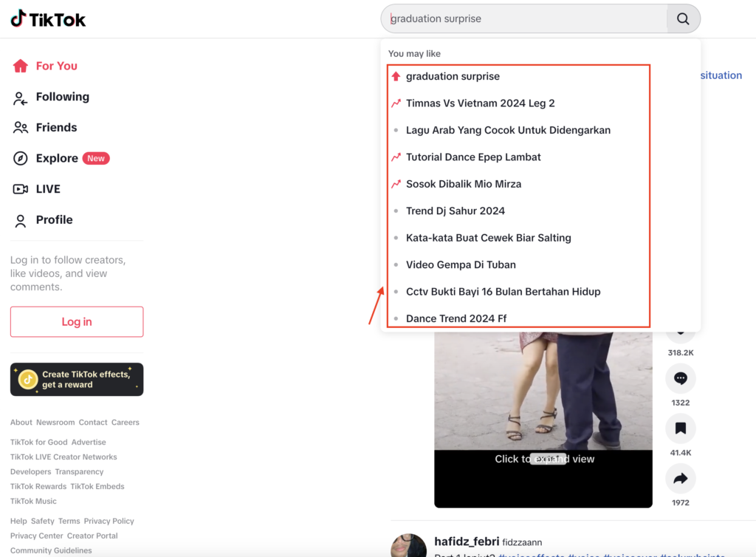Click the 'situation' link near the video
Viewport: 756px width, 557px height.
[720, 75]
